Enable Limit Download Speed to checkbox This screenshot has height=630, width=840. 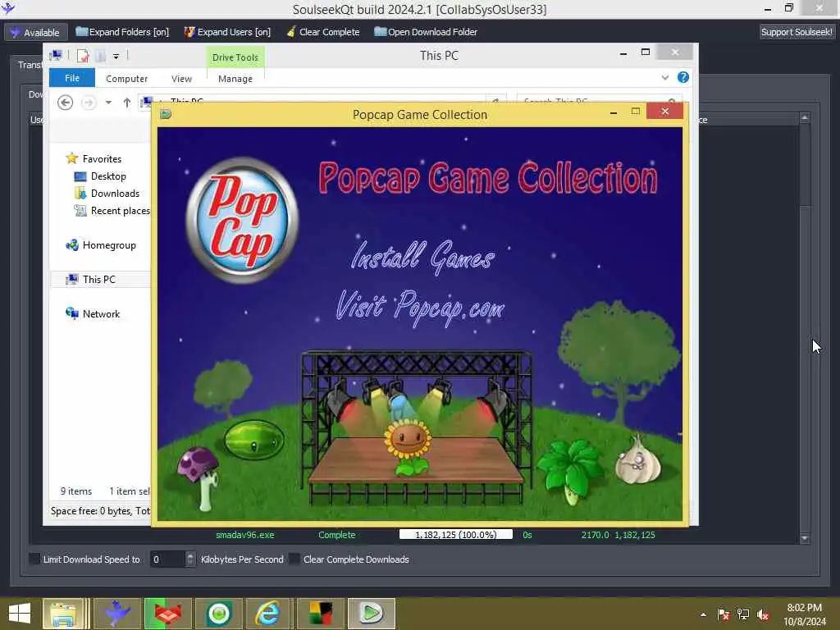(x=34, y=559)
